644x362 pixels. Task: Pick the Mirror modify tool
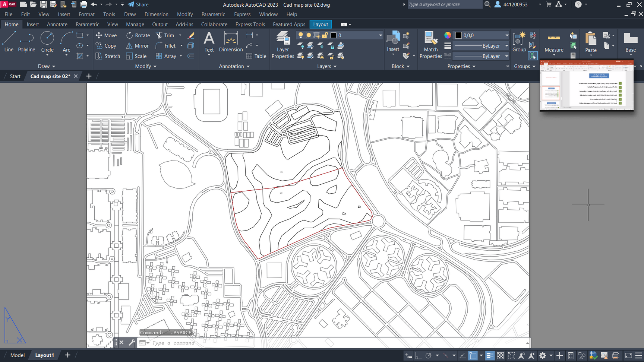coord(137,46)
